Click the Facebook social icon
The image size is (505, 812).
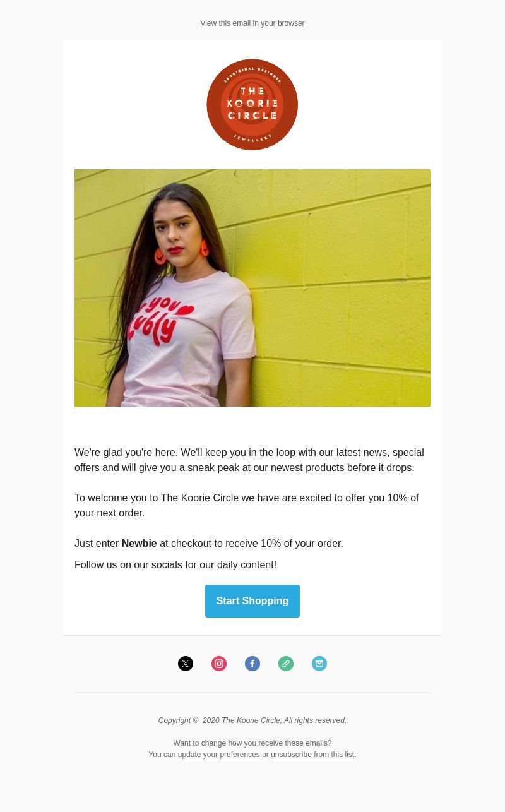(x=252, y=664)
